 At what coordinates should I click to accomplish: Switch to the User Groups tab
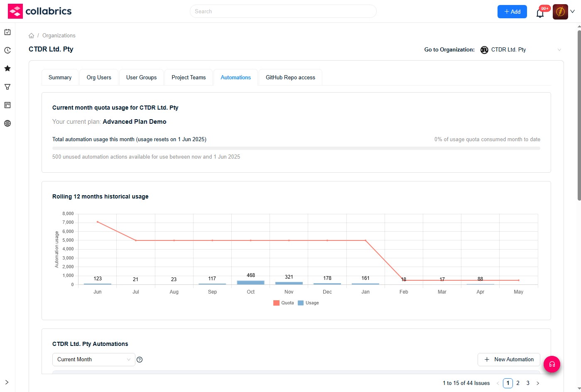141,77
